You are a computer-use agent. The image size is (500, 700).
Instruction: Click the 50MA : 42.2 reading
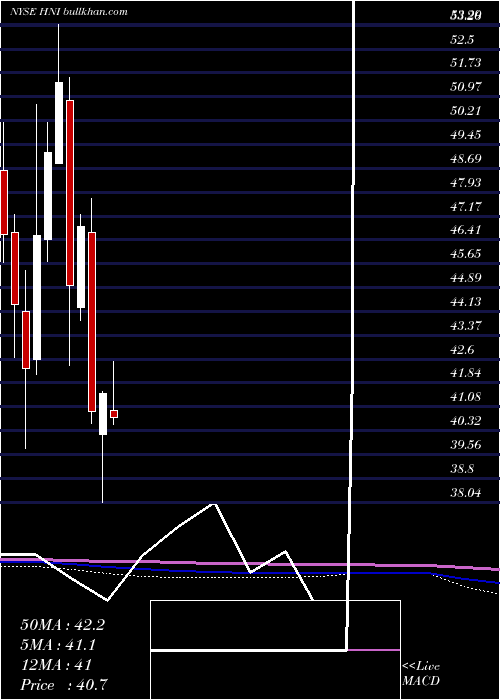(62, 625)
